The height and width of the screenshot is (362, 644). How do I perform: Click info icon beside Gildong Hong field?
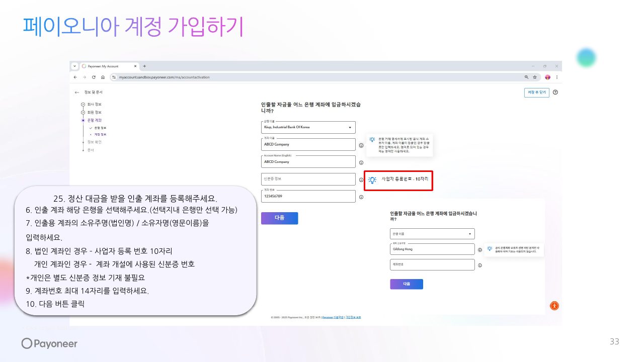(x=480, y=250)
